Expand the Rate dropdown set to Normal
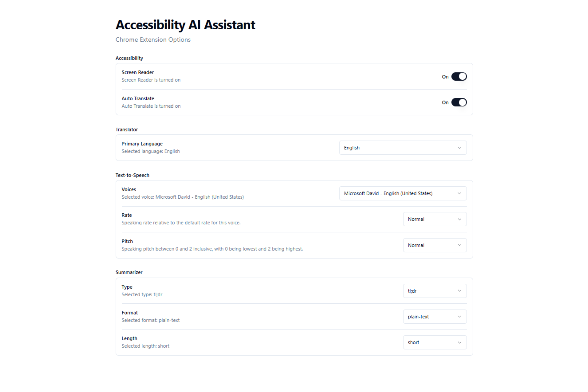The width and height of the screenshot is (588, 392). [x=435, y=219]
